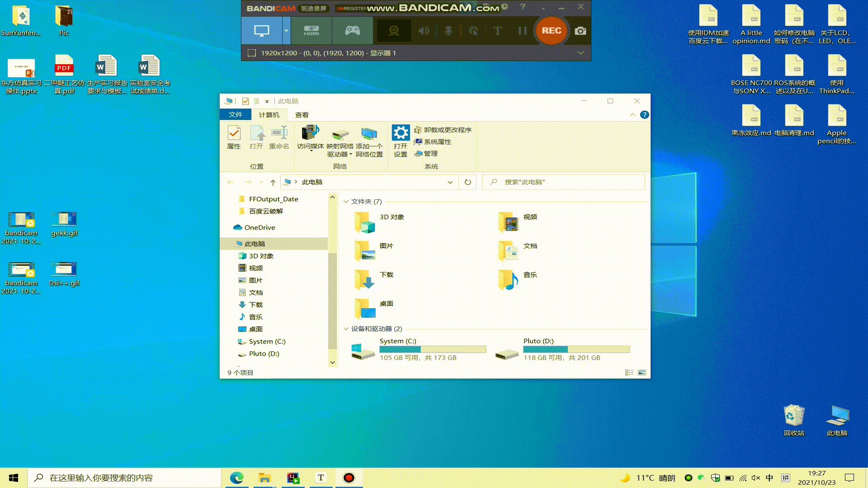Open address bar history dropdown
This screenshot has width=868, height=488.
(450, 182)
